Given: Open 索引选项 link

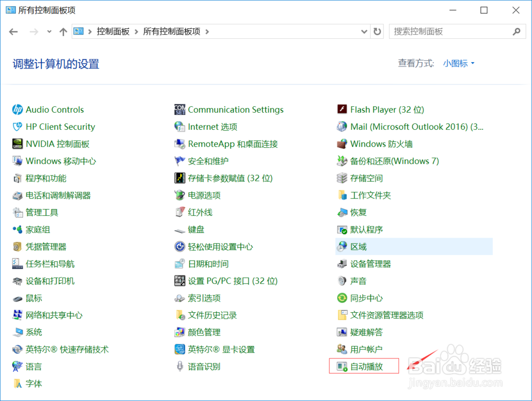Looking at the screenshot, I should [x=204, y=298].
